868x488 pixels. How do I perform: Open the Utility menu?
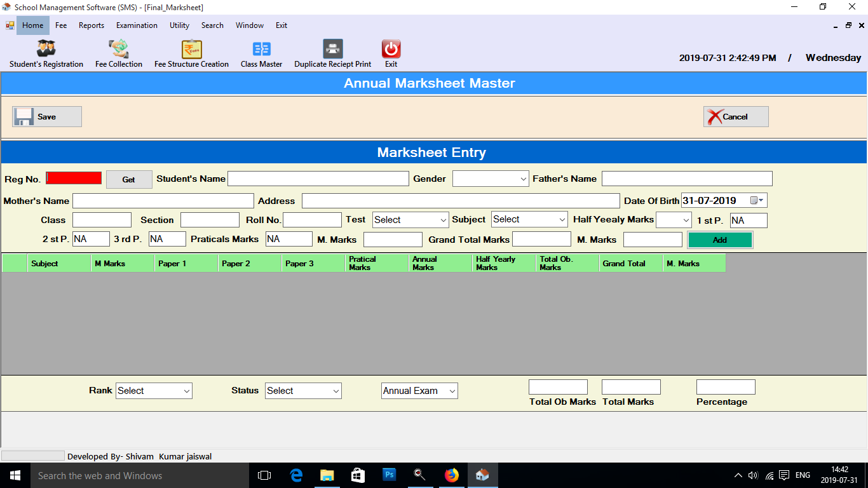(x=179, y=25)
